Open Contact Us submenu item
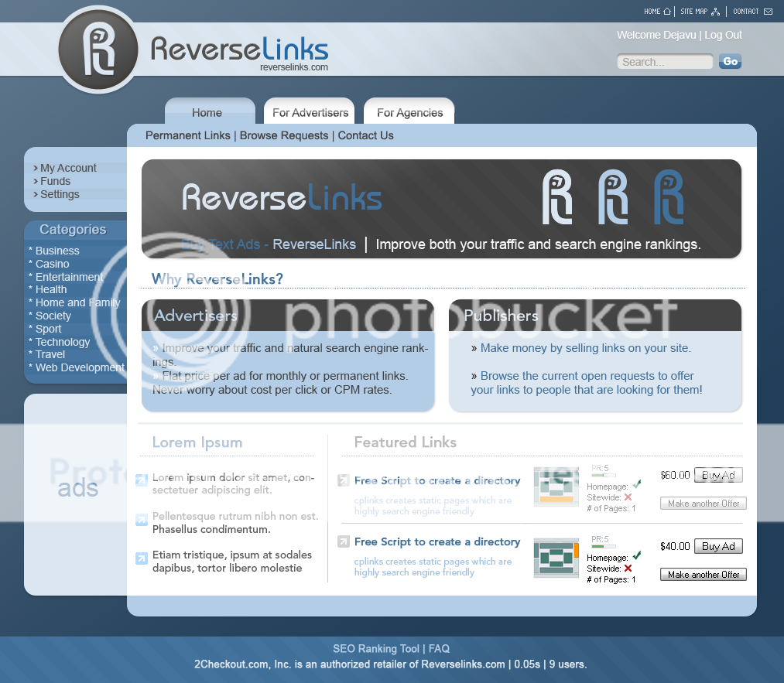 pos(365,135)
